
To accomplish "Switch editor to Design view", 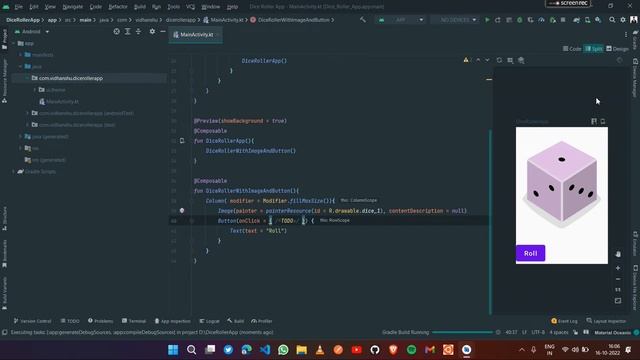I will click(x=617, y=49).
